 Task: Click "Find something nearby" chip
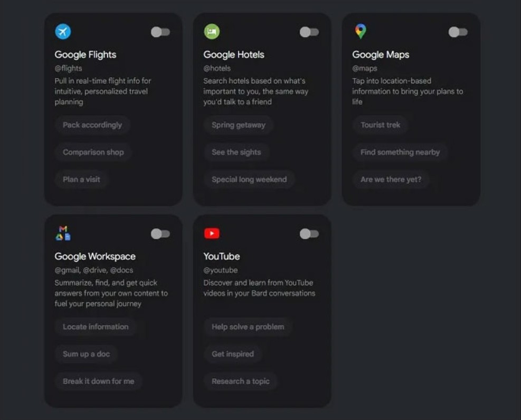tap(400, 152)
